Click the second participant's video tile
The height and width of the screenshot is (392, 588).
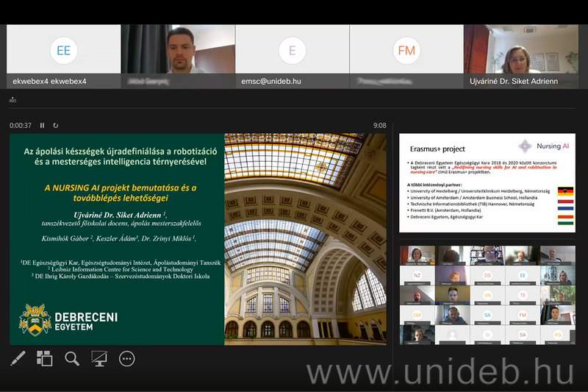pos(178,56)
